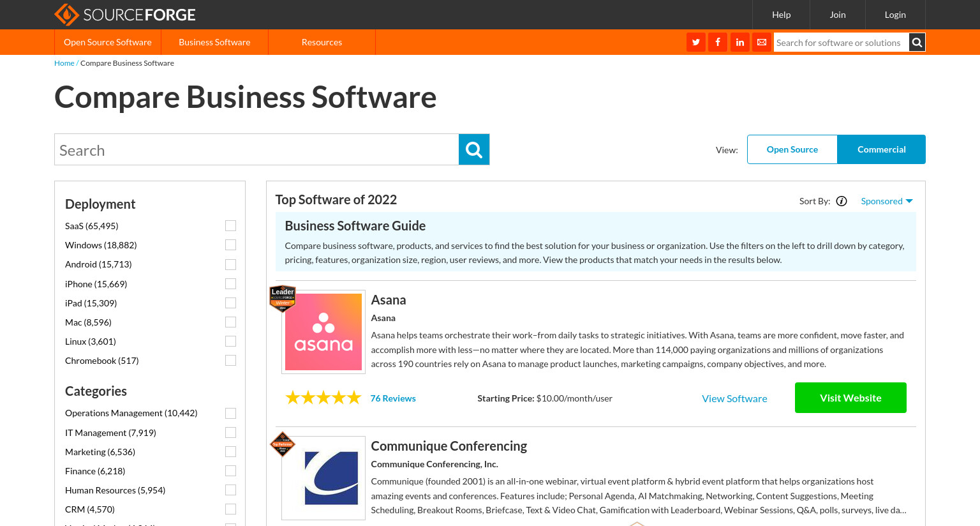Open Asana 76 Reviews link
980x526 pixels.
pyautogui.click(x=393, y=398)
